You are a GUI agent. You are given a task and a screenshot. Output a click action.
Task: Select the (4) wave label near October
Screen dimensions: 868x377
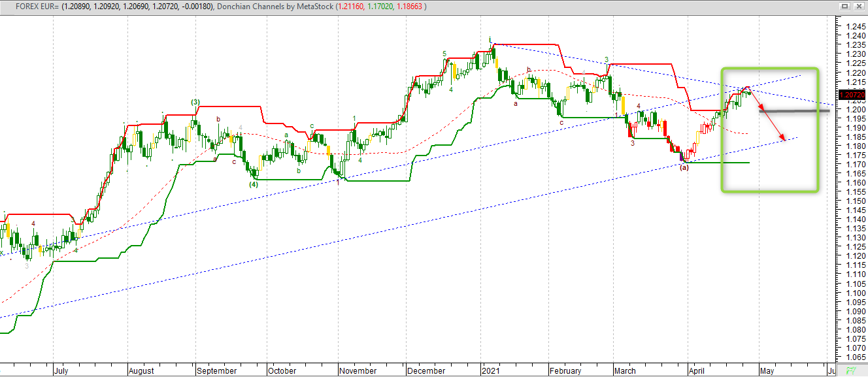pos(254,185)
